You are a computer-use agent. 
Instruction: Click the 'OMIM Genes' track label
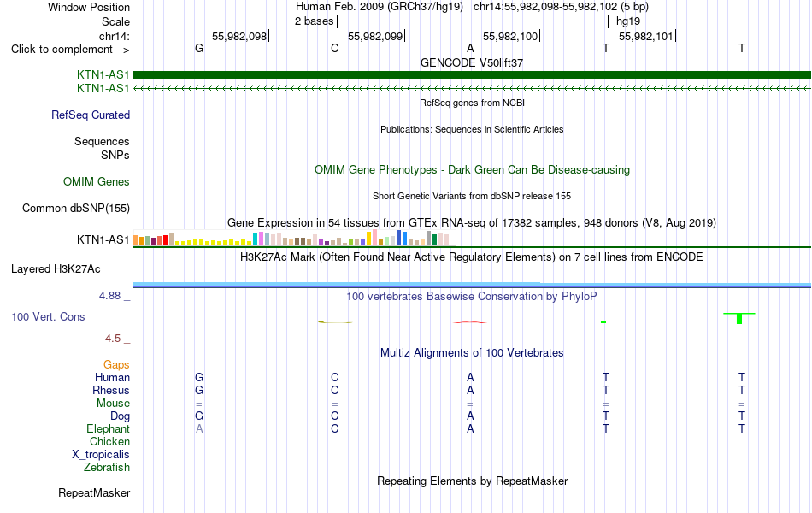click(x=97, y=182)
